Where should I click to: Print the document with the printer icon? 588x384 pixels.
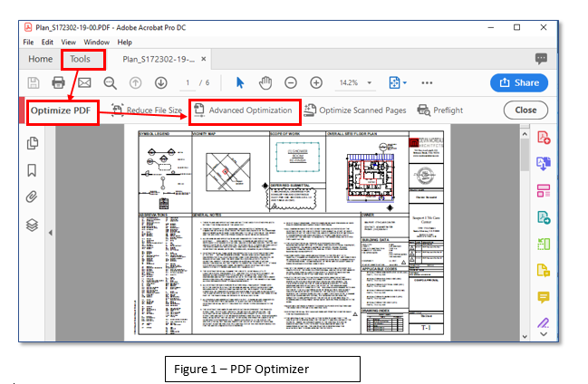pos(58,82)
